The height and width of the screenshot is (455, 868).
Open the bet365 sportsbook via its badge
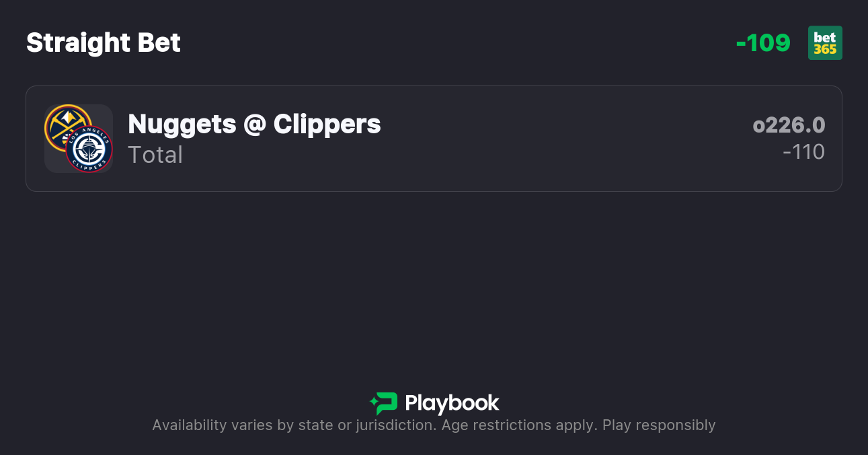(x=825, y=42)
